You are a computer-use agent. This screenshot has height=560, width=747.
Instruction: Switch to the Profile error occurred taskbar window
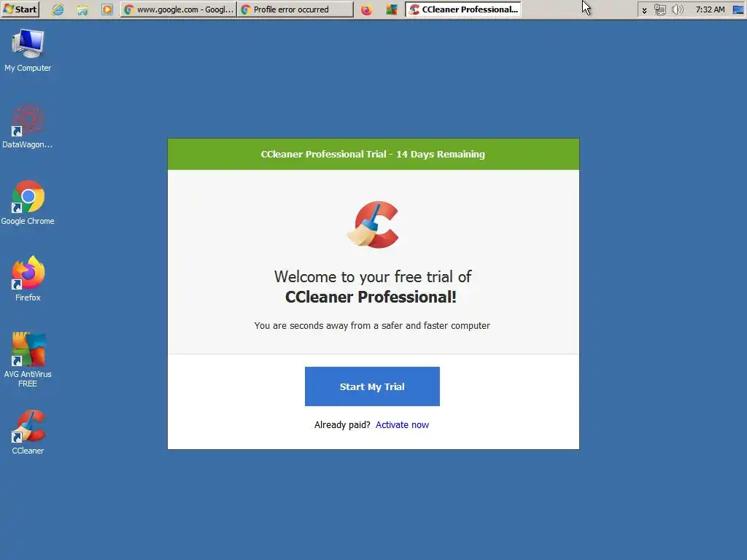[295, 9]
